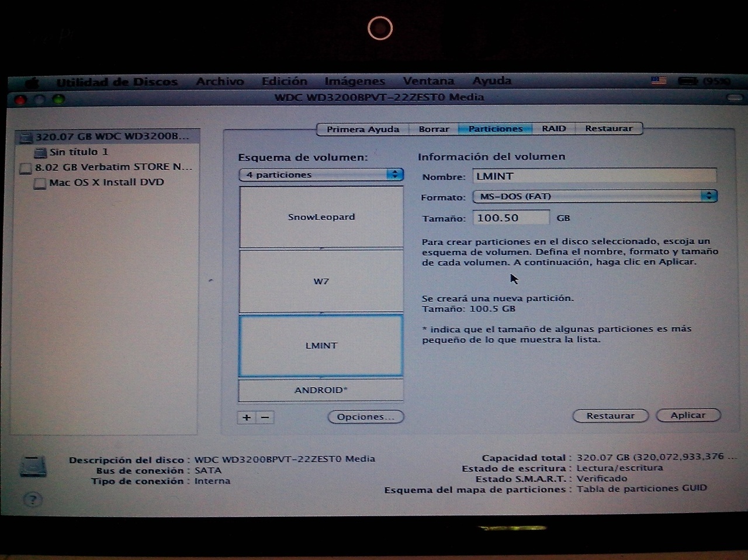Click the US flag input menu
The width and height of the screenshot is (748, 560).
[659, 81]
